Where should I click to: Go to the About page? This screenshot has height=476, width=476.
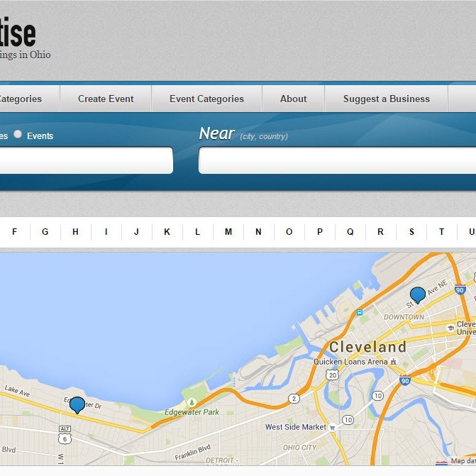click(293, 99)
